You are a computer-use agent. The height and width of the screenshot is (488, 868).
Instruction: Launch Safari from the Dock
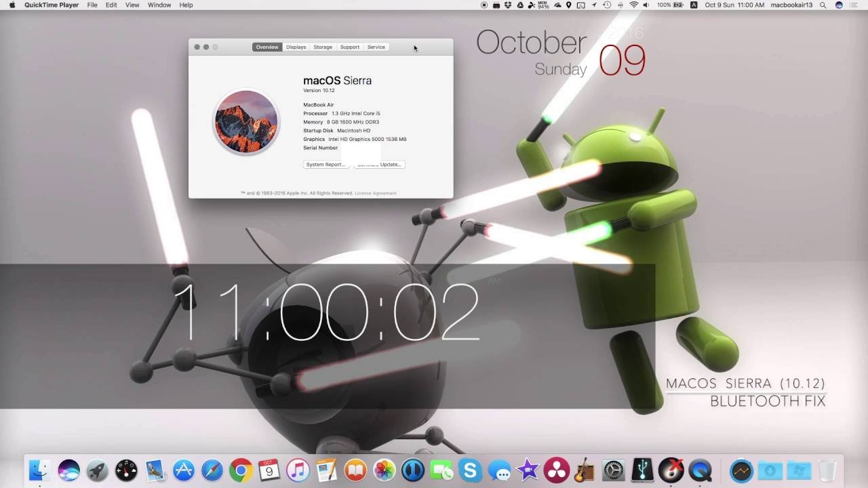[x=212, y=470]
